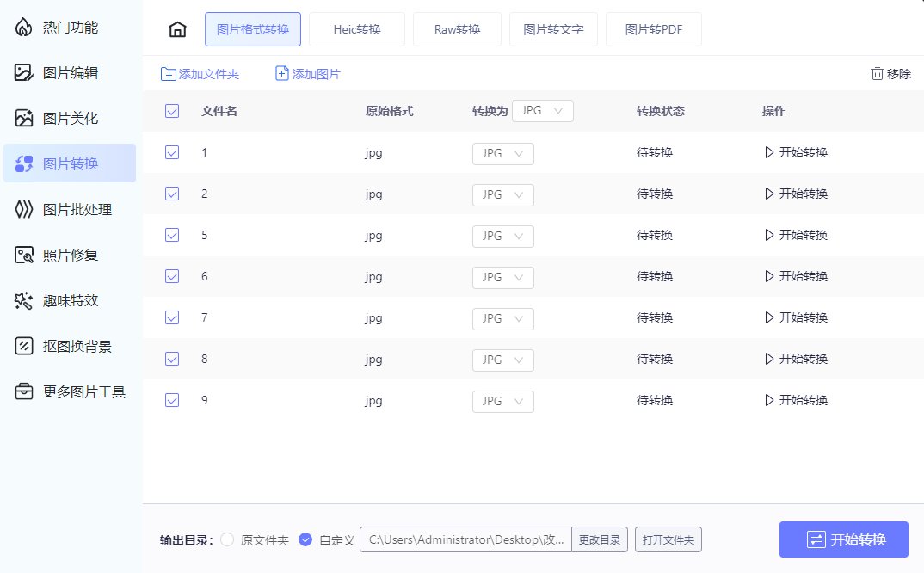Open the format dropdown for file 6
924x573 pixels.
click(x=503, y=278)
